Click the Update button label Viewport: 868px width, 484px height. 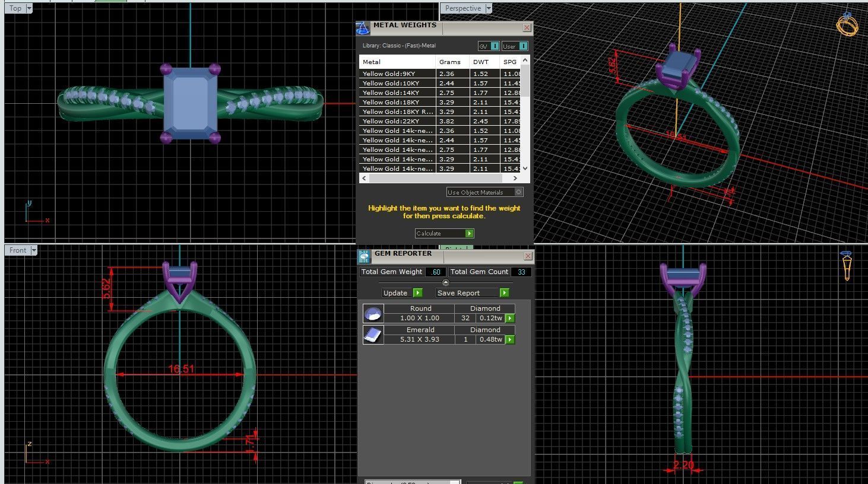[395, 293]
